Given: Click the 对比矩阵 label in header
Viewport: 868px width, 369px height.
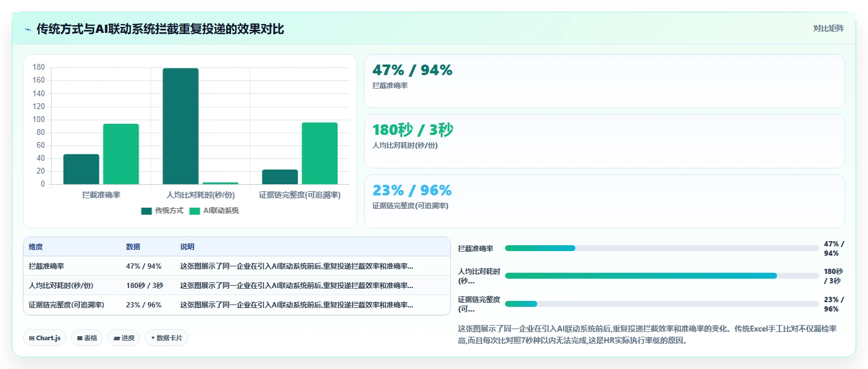Looking at the screenshot, I should coord(829,29).
